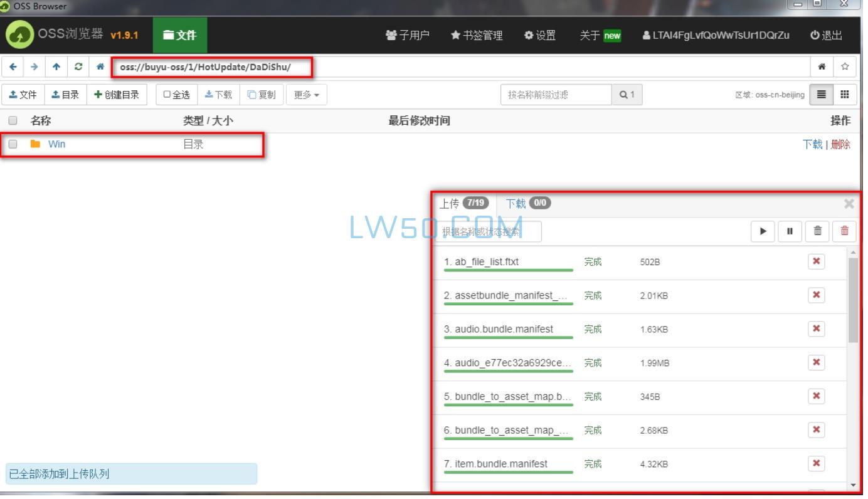The image size is (868, 499).
Task: Open the 关于 about menu item
Action: (600, 35)
